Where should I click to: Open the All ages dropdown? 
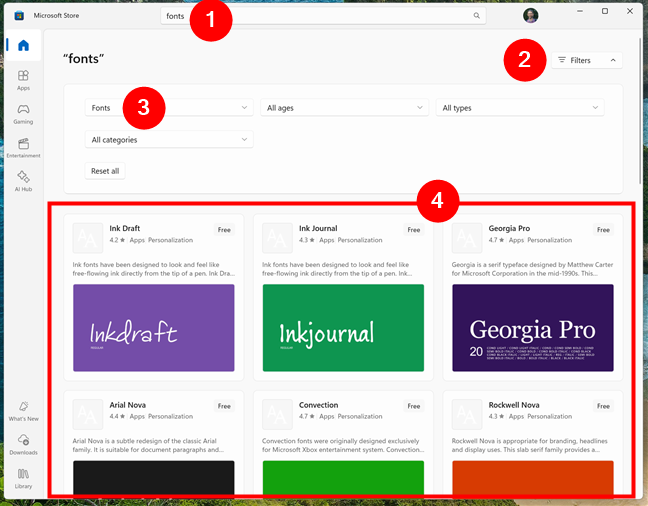(345, 108)
